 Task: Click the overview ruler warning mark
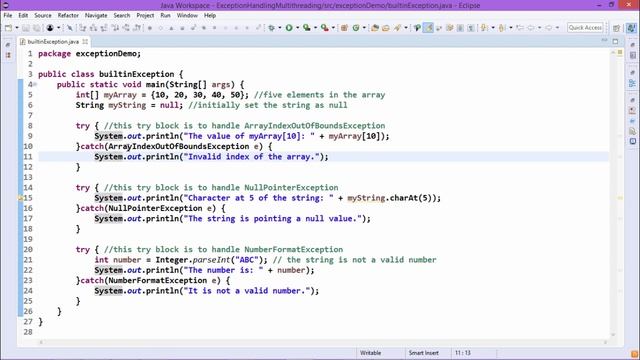point(620,198)
